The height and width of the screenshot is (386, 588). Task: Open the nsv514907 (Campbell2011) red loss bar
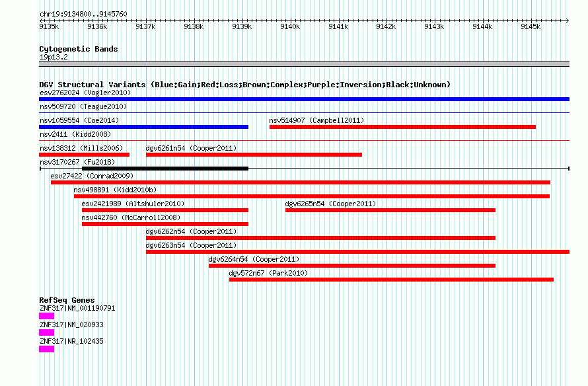[402, 127]
